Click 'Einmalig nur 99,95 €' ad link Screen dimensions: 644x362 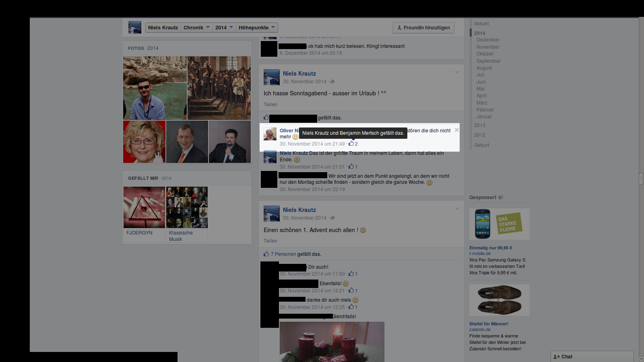[491, 248]
